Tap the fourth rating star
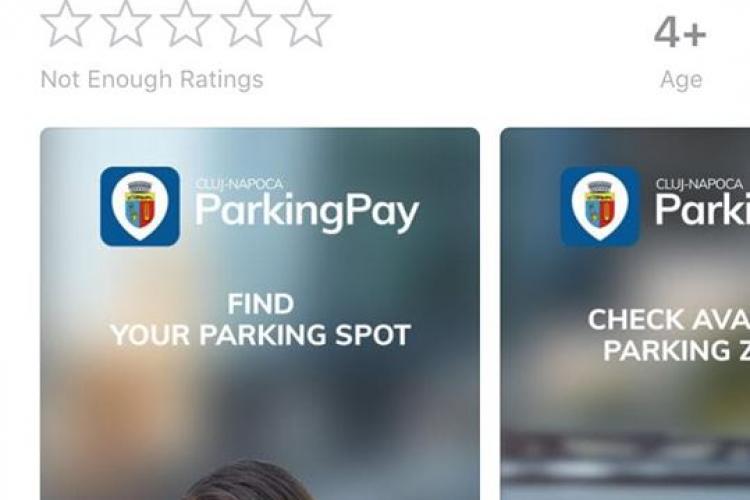 pyautogui.click(x=245, y=24)
